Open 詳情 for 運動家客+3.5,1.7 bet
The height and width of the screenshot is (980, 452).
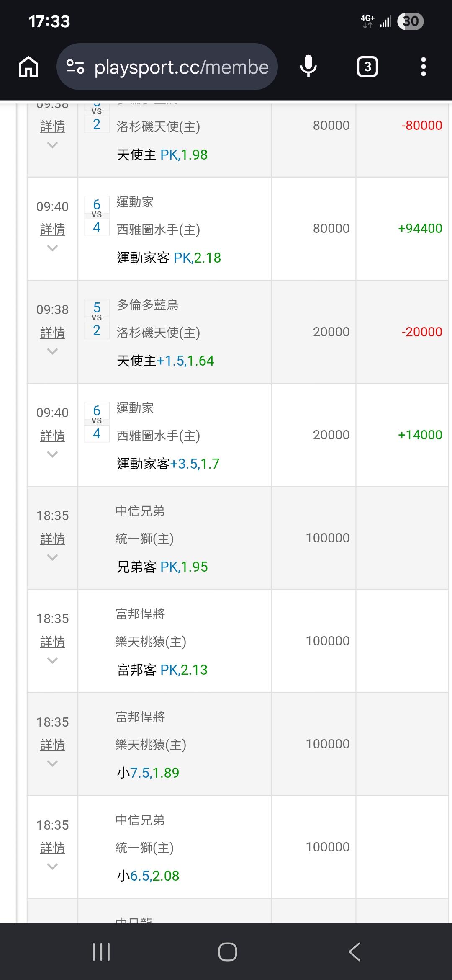[52, 436]
